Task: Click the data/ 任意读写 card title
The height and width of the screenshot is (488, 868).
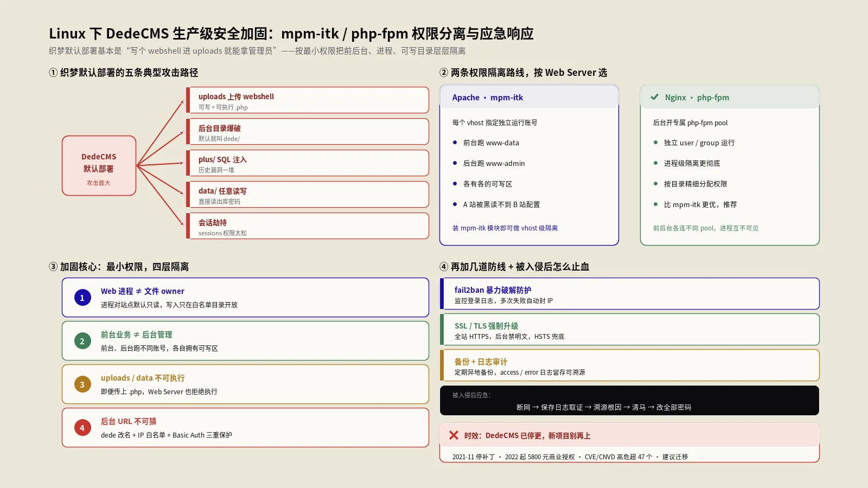Action: (x=222, y=191)
